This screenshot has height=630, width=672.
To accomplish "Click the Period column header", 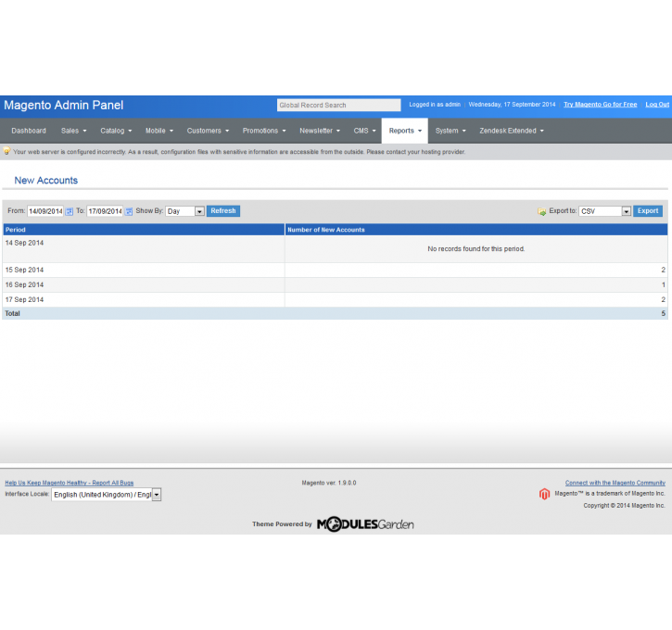I will coord(144,230).
